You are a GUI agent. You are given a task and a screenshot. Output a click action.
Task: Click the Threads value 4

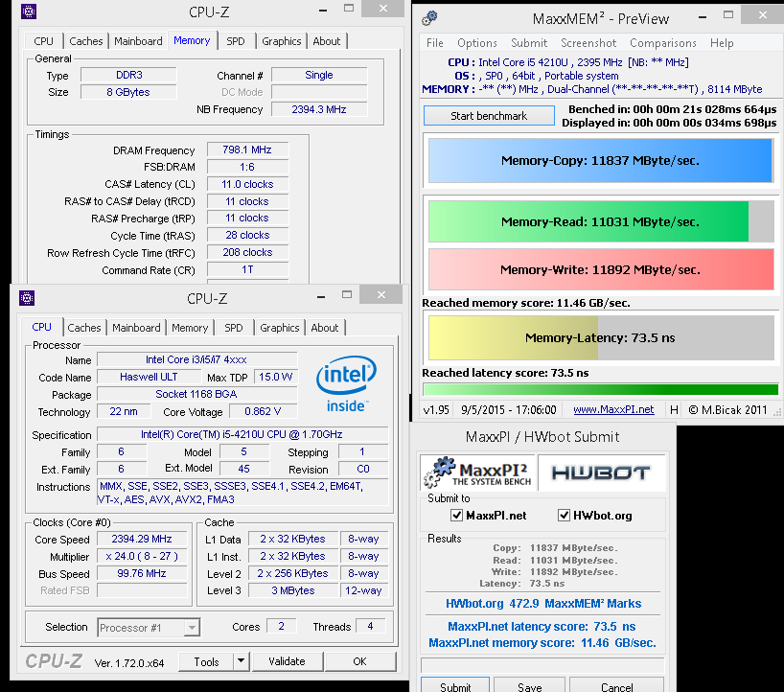(x=371, y=627)
